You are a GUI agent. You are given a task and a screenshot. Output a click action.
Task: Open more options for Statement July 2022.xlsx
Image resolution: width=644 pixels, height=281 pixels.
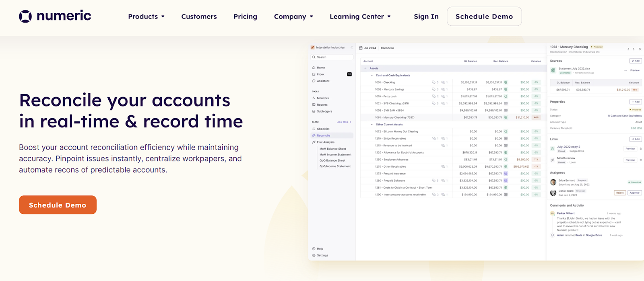[625, 70]
